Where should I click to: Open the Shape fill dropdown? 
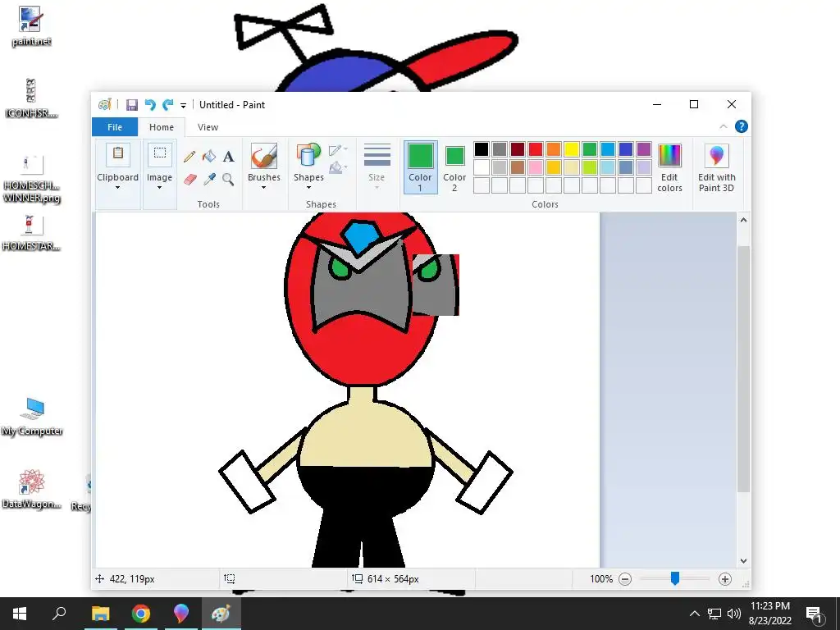(x=339, y=168)
